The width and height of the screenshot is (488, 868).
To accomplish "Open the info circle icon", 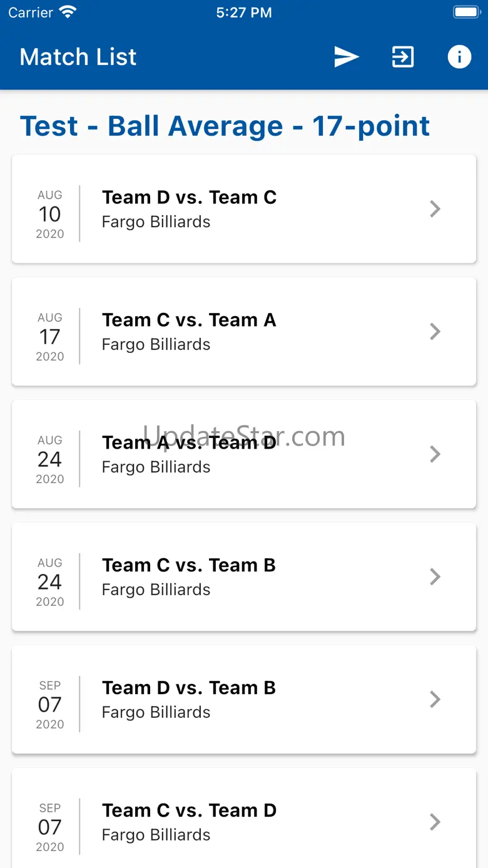I will pyautogui.click(x=459, y=57).
